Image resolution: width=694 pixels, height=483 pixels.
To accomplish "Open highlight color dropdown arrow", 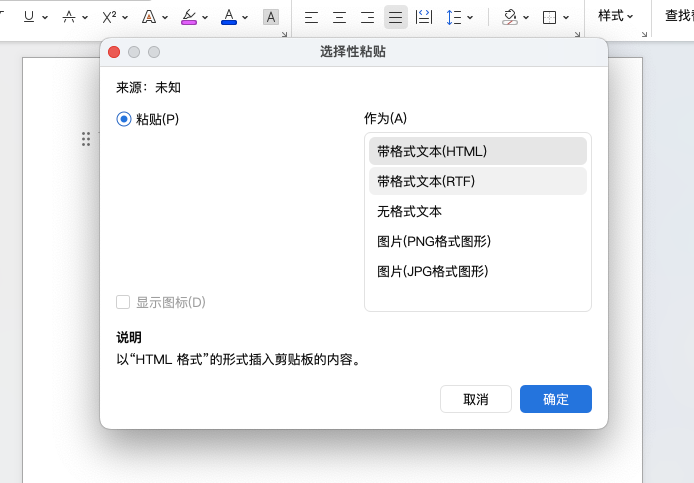I will click(x=204, y=18).
